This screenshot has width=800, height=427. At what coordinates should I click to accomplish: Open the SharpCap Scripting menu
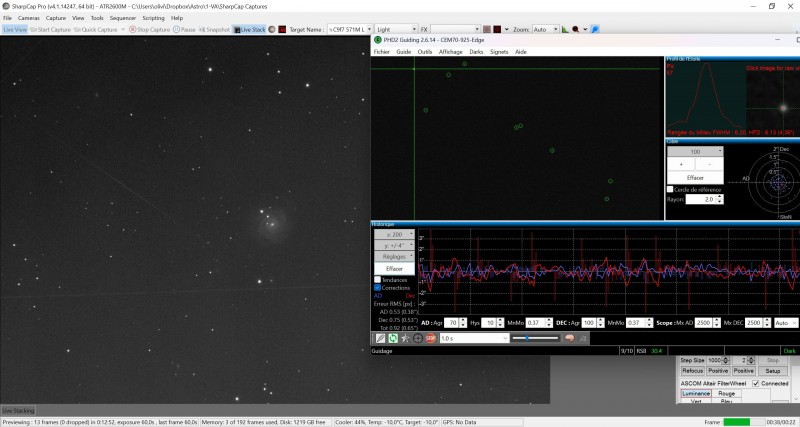coord(153,18)
